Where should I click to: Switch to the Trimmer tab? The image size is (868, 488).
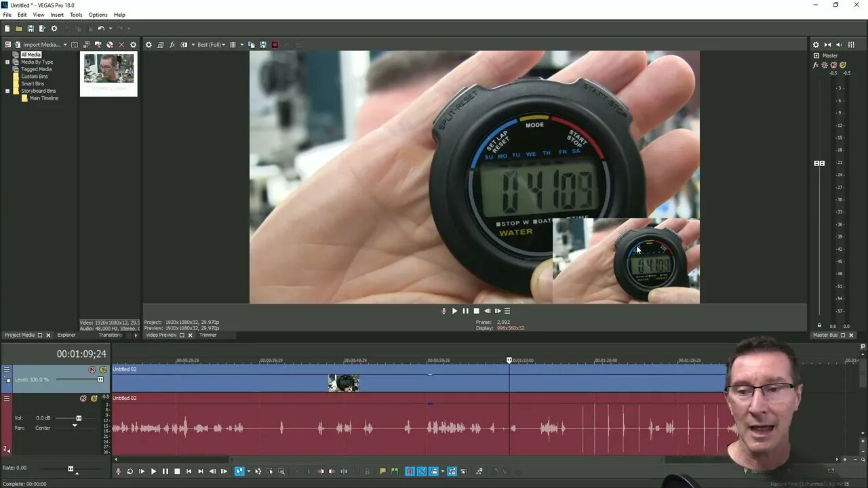(x=208, y=335)
